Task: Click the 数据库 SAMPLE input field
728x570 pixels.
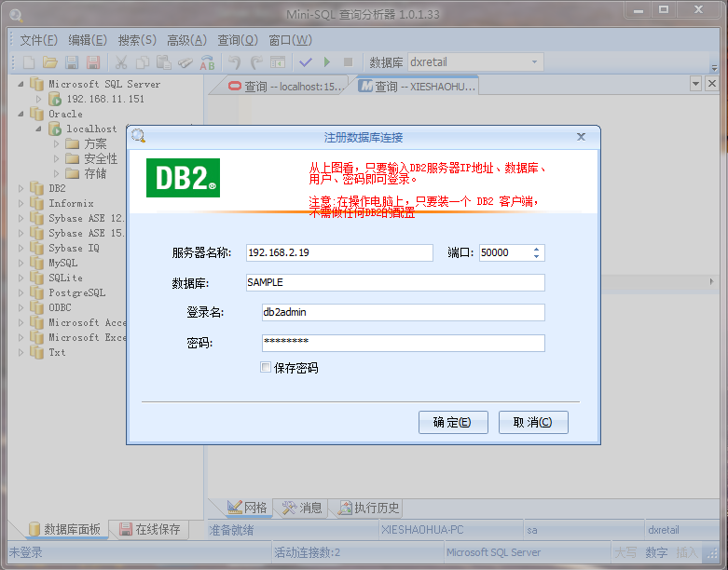Action: [395, 282]
